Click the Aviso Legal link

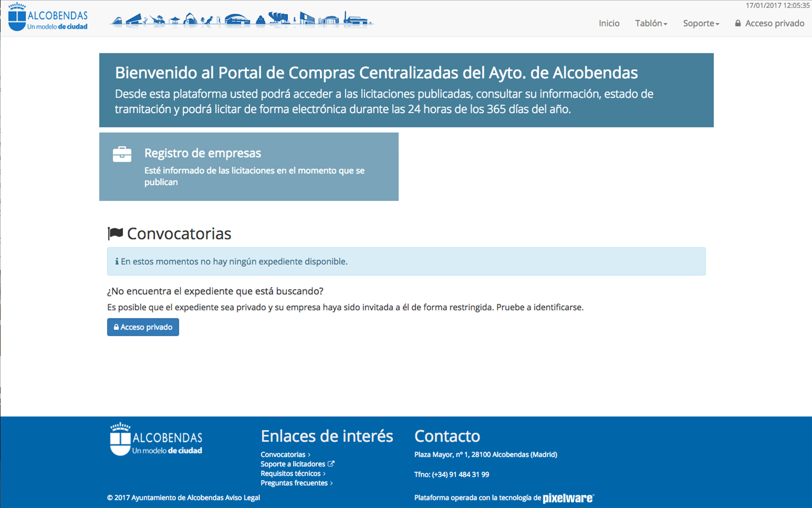242,498
